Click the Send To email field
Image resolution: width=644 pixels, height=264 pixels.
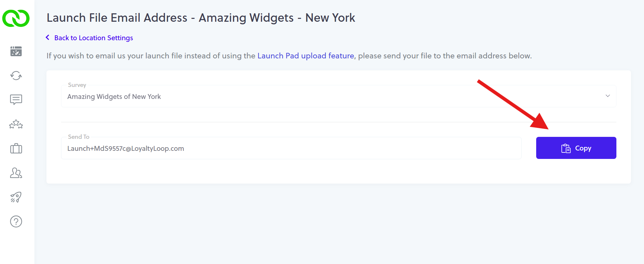pyautogui.click(x=291, y=148)
